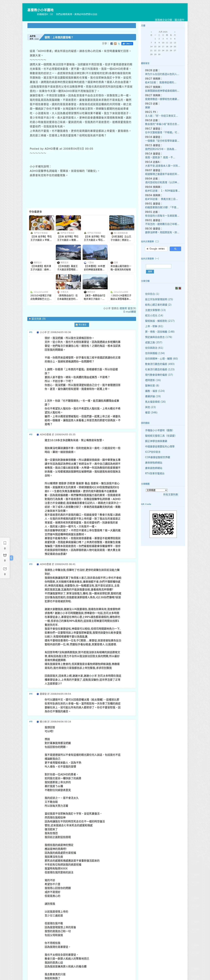
Task: Open the 複習 (346) category
Action: [151, 412]
